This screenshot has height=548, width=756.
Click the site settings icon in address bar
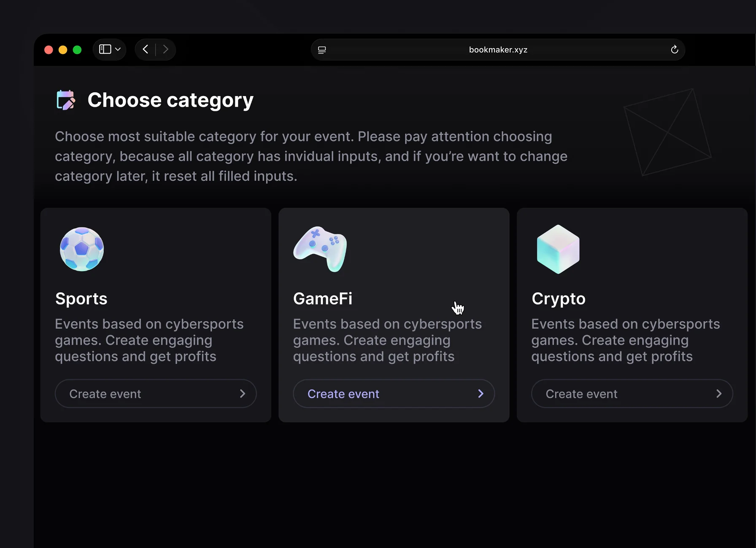322,50
